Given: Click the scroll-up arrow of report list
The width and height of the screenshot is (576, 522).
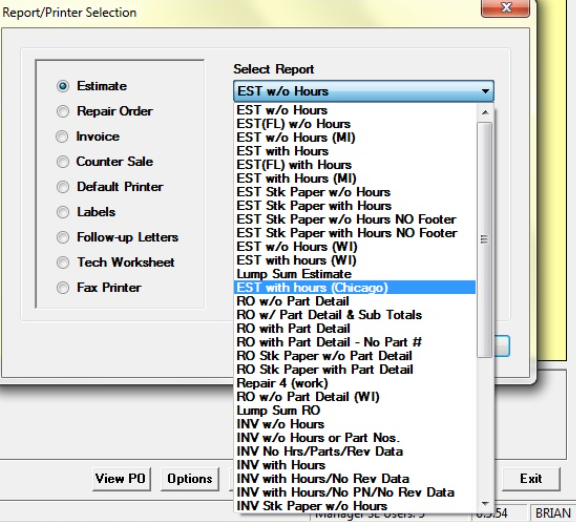Looking at the screenshot, I should [485, 112].
